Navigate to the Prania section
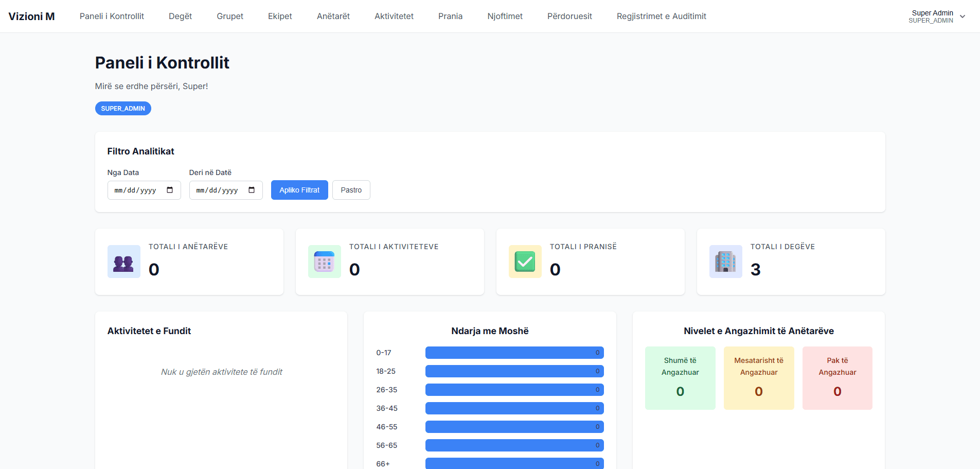Viewport: 980px width, 469px height. coord(450,16)
